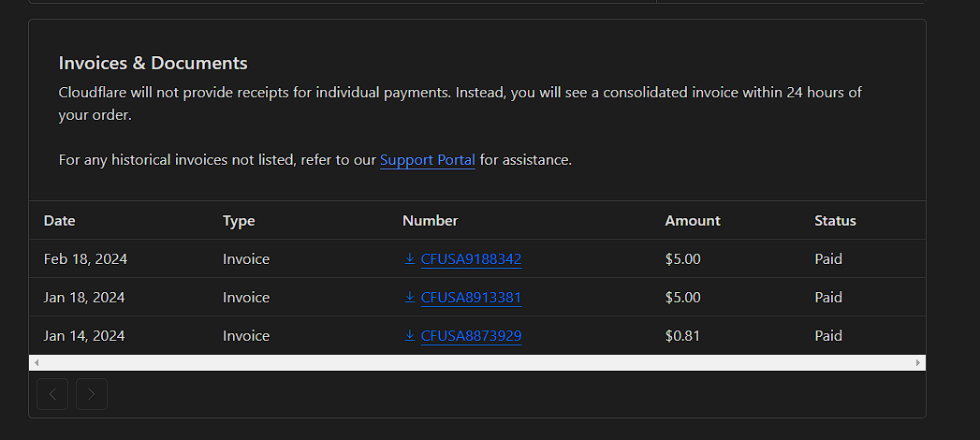980x440 pixels.
Task: Click the $0.81 amount cell
Action: coord(682,336)
